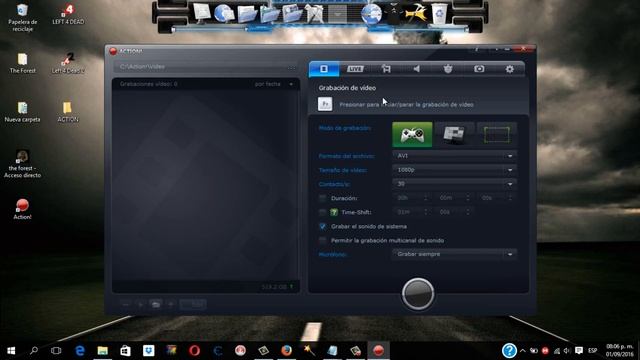Open the Windows Start menu
The width and height of the screenshot is (640, 360).
[x=11, y=351]
